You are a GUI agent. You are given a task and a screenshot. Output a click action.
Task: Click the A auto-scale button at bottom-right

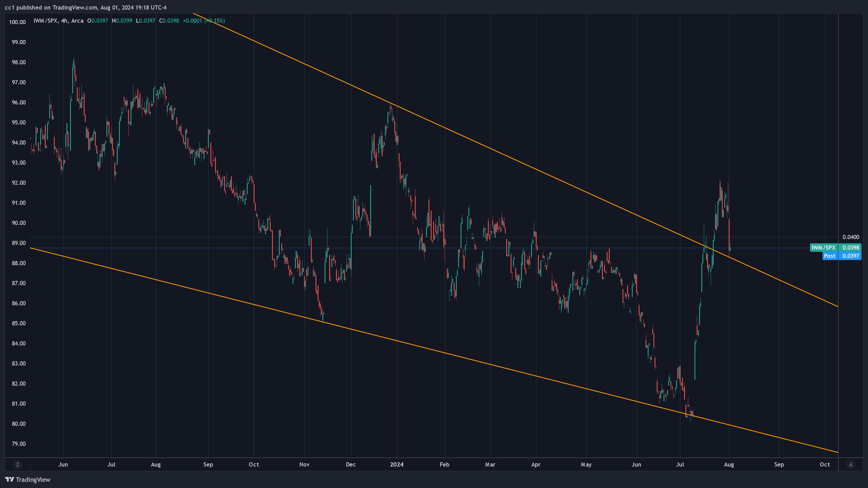[x=850, y=464]
